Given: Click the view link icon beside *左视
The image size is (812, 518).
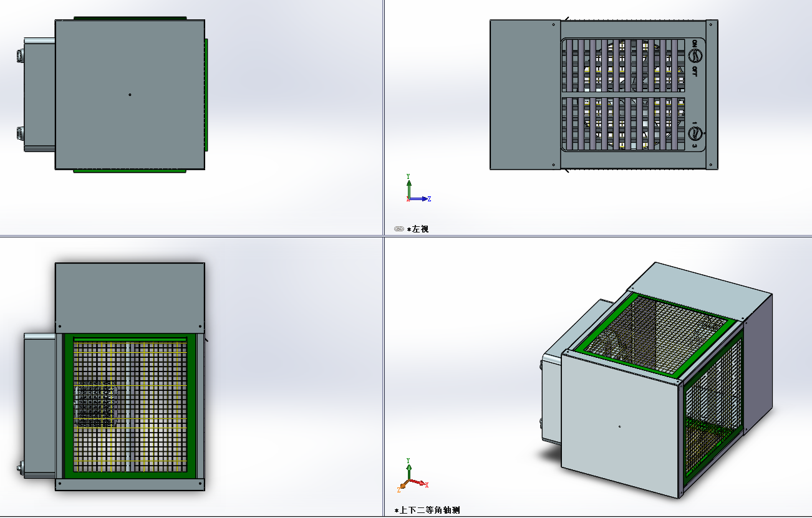Looking at the screenshot, I should tap(399, 229).
